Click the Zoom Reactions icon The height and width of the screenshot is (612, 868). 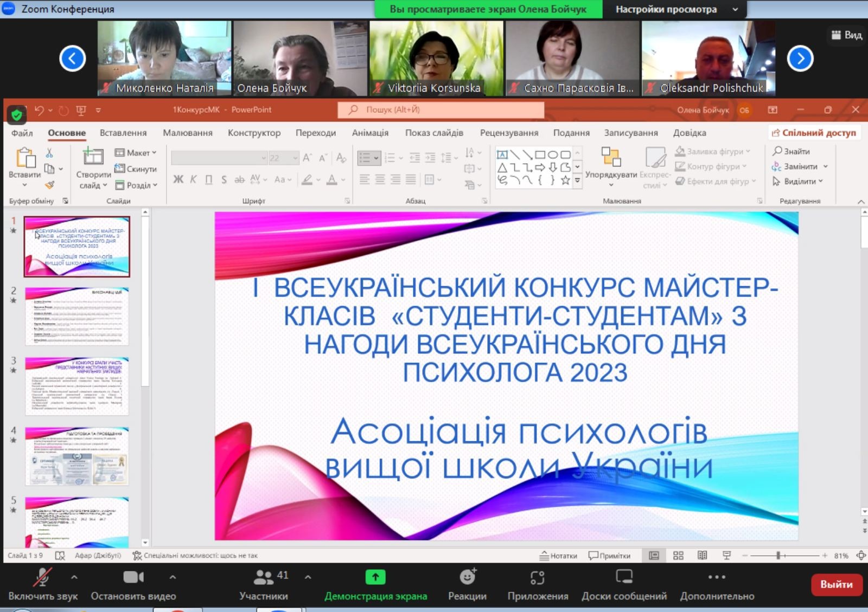(x=467, y=578)
